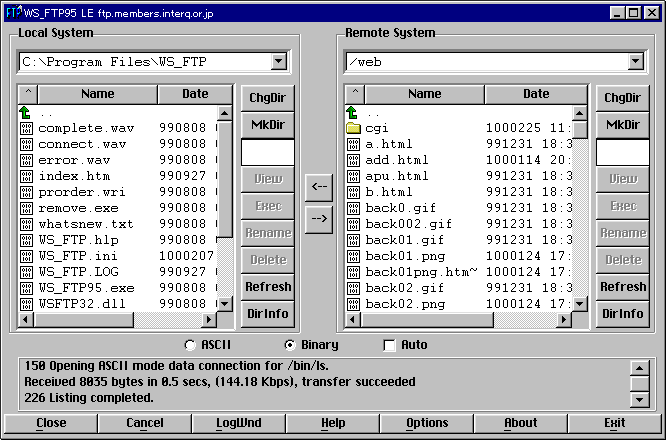Click the file icon beside prorder.wri

click(x=26, y=192)
